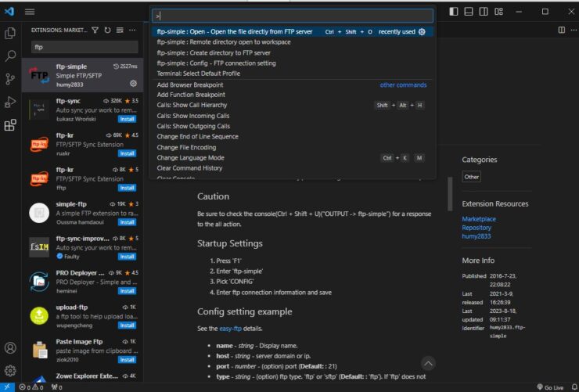Select Calls: Show Incoming Calls command
Screen dimensions: 579x392
(293, 116)
